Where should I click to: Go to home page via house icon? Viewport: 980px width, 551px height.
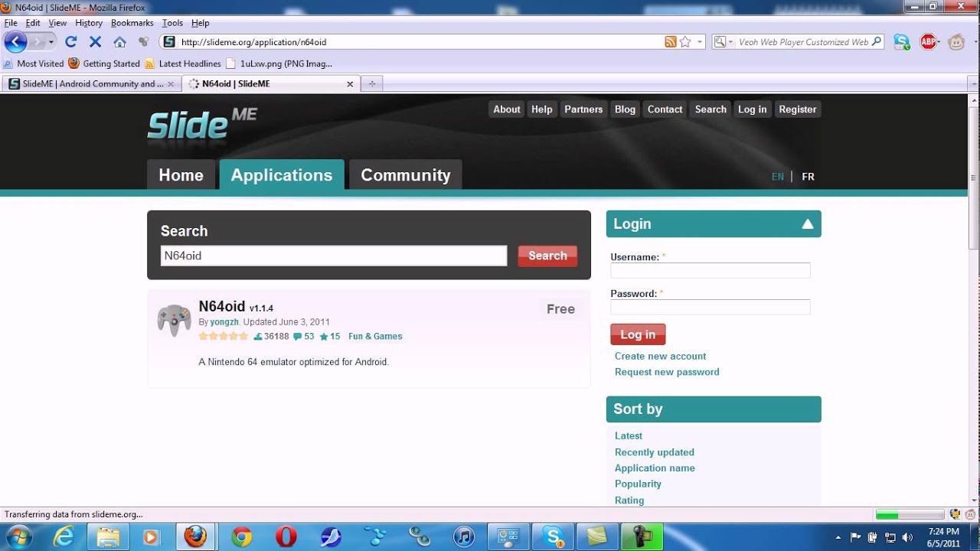pos(119,42)
